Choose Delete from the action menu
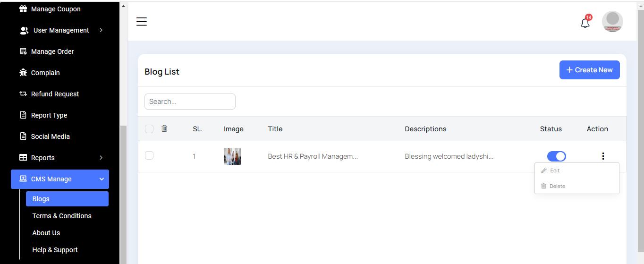The image size is (644, 264). pos(557,186)
